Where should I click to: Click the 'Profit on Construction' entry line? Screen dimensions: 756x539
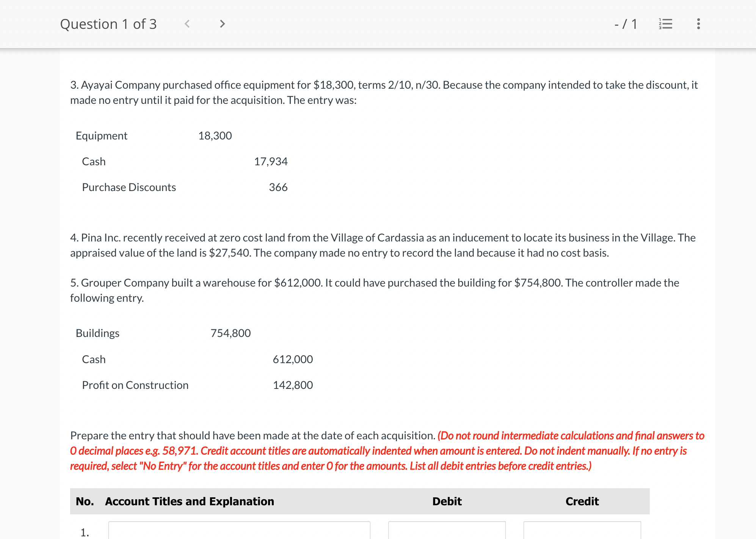click(x=135, y=385)
